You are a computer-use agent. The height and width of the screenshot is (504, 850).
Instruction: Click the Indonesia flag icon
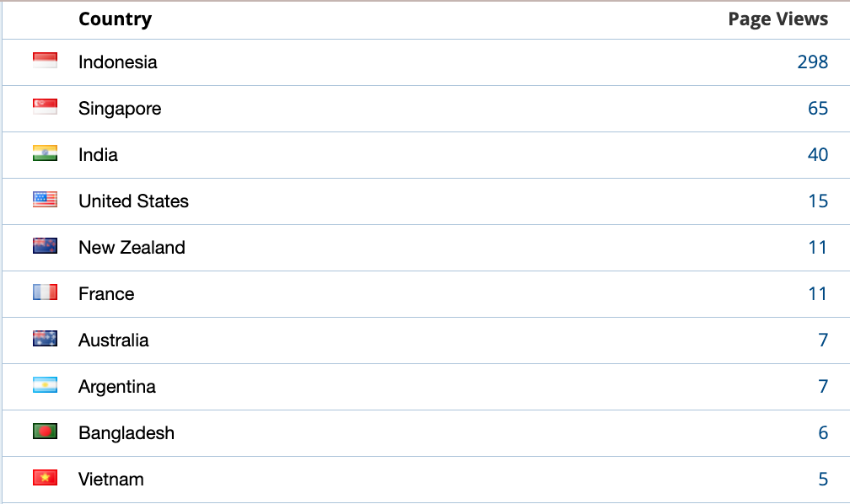click(45, 62)
